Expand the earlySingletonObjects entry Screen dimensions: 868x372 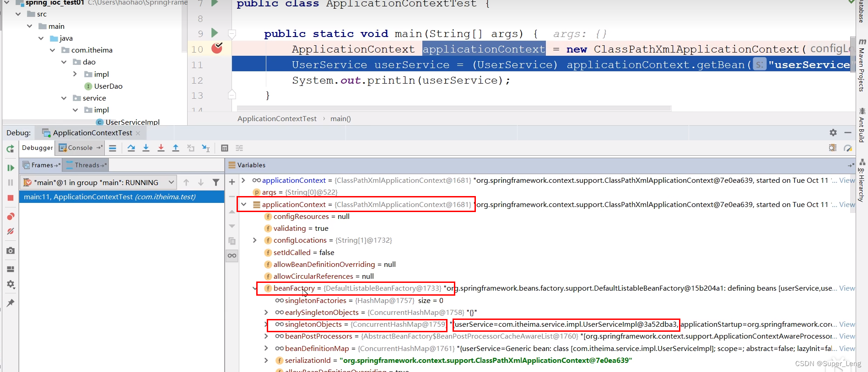(266, 312)
